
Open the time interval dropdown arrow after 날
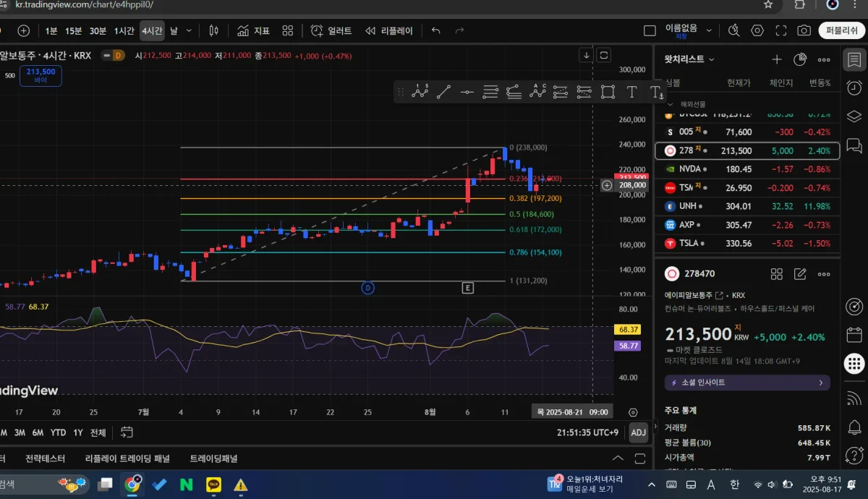coord(190,30)
